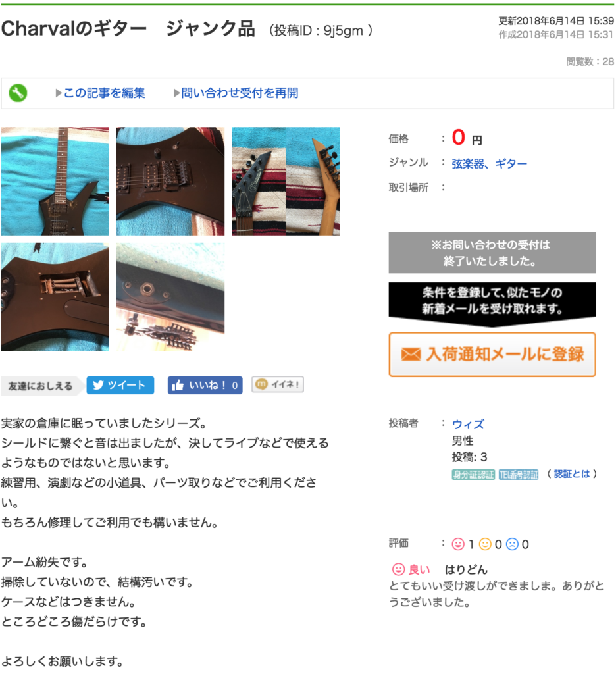
Task: Open poster ウィズ profile
Action: [x=468, y=425]
